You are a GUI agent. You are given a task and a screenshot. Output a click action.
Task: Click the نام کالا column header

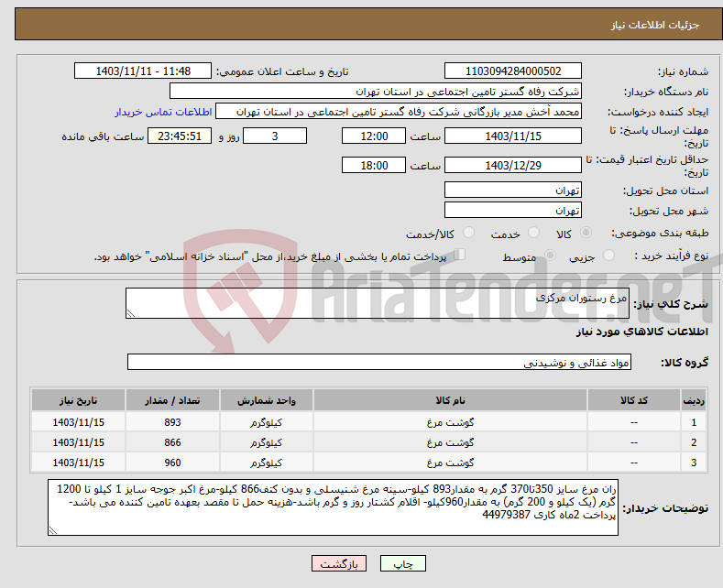click(x=450, y=400)
